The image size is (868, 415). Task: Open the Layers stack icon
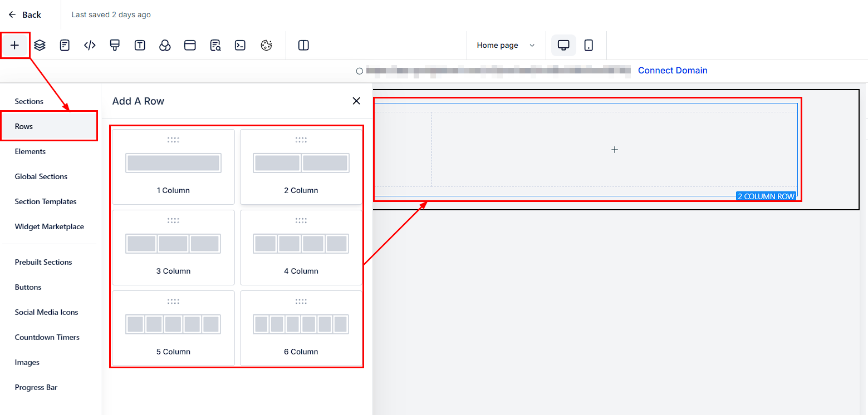click(40, 45)
